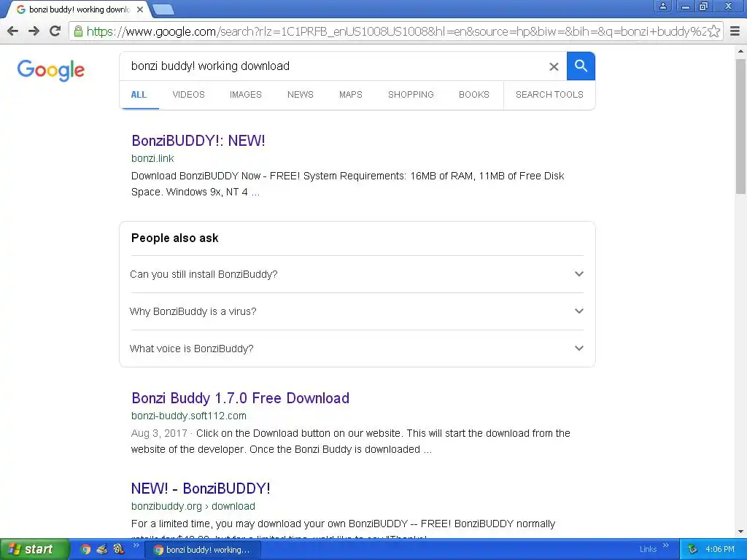Open the Chrome hamburger menu

pos(735,31)
